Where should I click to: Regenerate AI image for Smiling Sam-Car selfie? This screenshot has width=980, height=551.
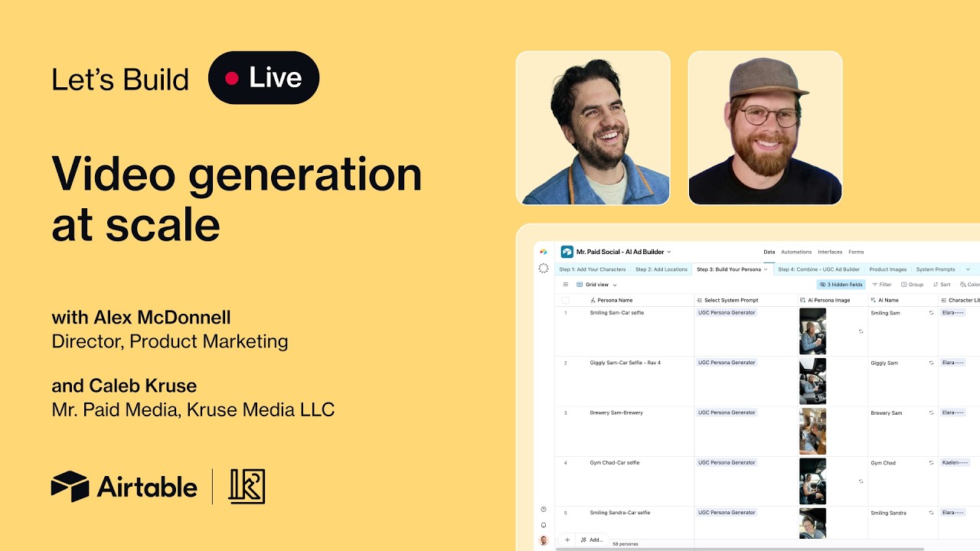tap(861, 331)
